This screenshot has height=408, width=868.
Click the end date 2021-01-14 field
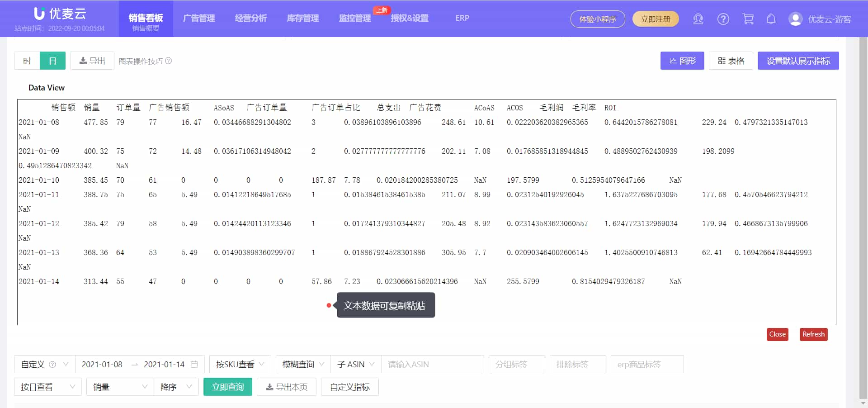pos(164,364)
